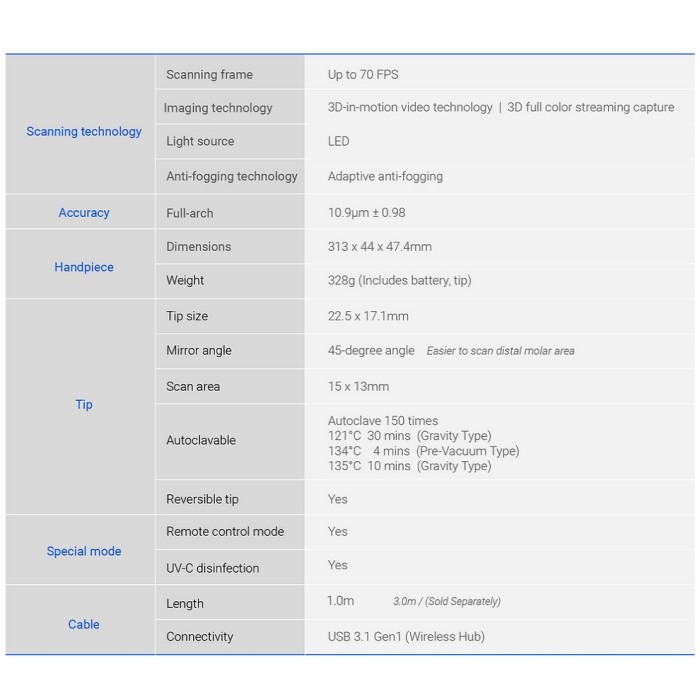Screen dimensions: 700x700
Task: Click the 'LED' value
Action: click(338, 141)
